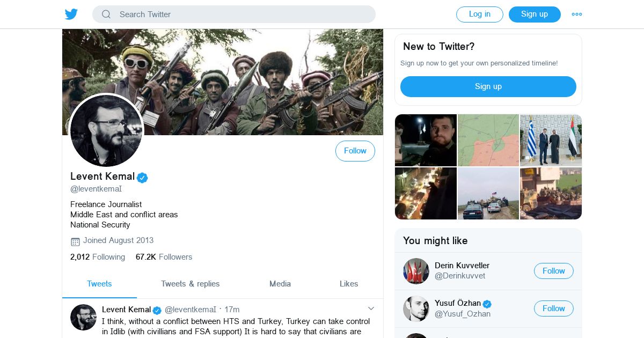Open the Likes tab
This screenshot has height=338, width=644.
(349, 284)
